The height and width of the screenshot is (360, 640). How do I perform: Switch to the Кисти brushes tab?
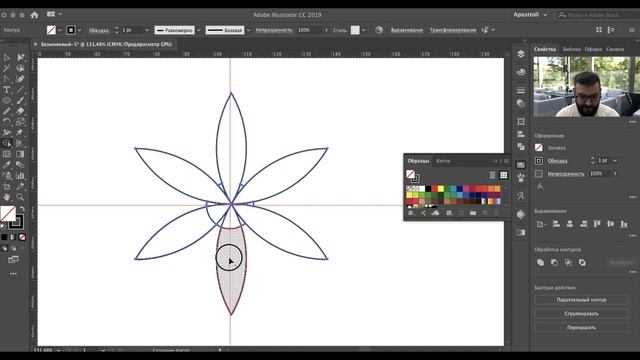tap(443, 161)
